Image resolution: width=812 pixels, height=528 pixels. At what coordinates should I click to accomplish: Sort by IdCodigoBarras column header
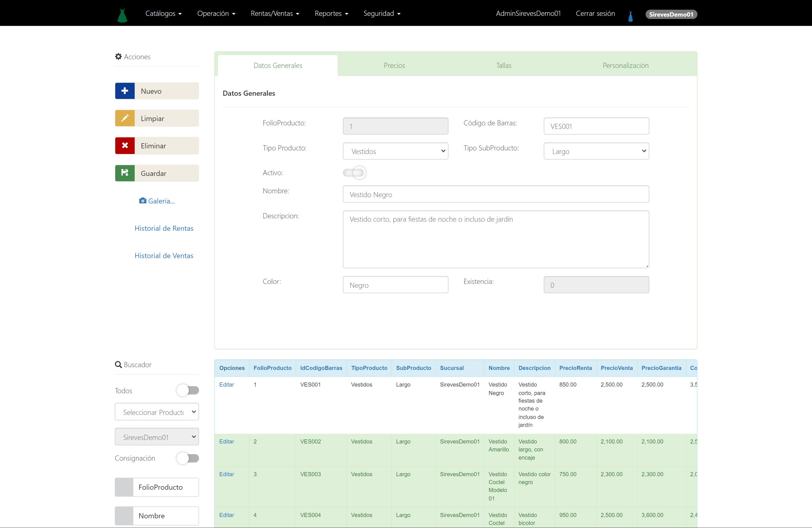point(321,368)
